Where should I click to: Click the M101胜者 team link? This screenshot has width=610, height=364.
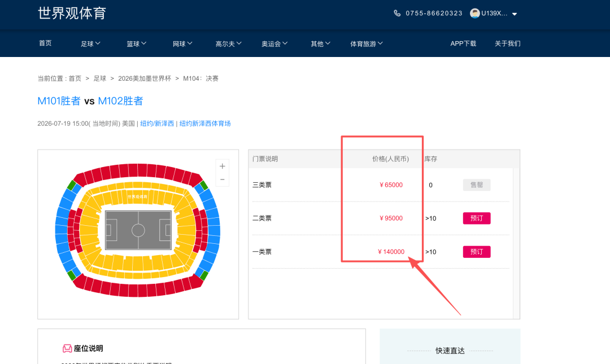[x=59, y=101]
